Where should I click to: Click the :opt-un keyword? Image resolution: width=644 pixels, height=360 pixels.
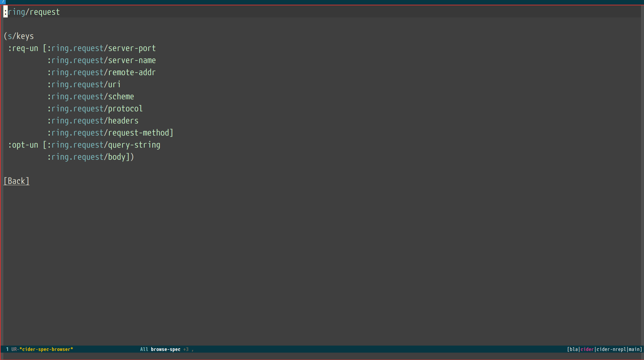tap(23, 145)
